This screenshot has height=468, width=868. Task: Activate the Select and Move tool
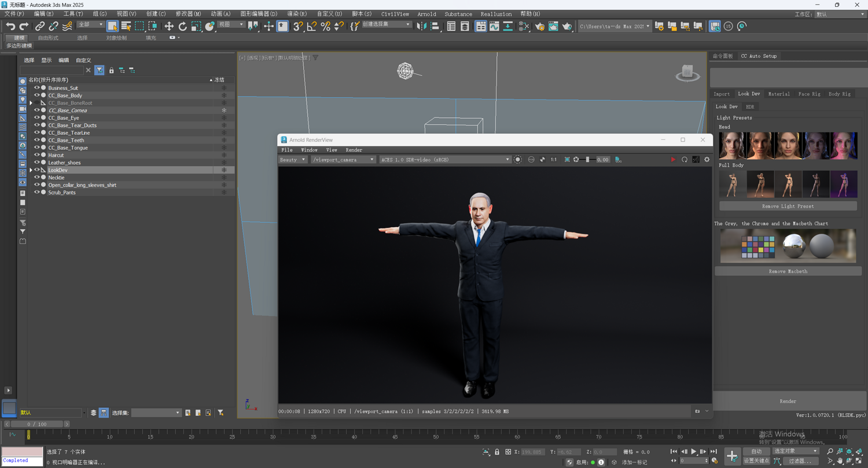click(169, 26)
